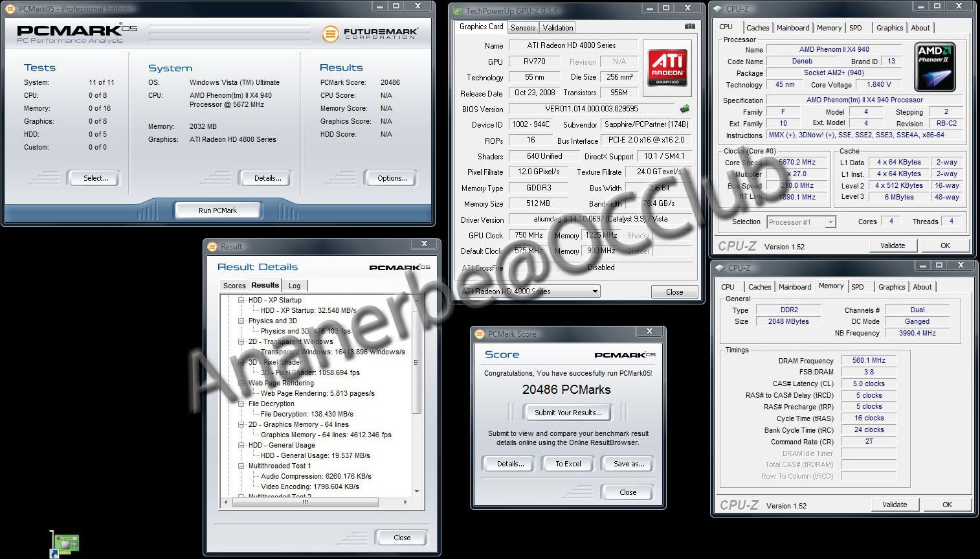Viewport: 980px width, 559px height.
Task: Click the AMD Phenom II logo in CPU-Z
Action: (935, 67)
